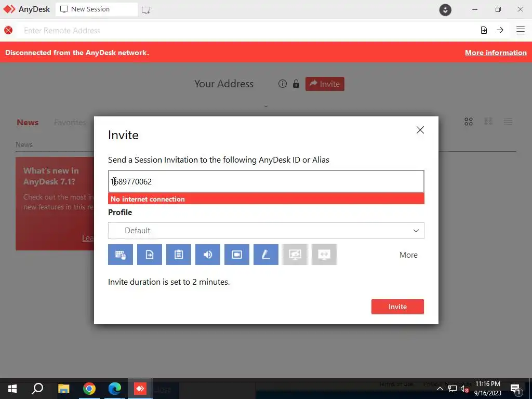Switch to the list view icon

point(508,122)
